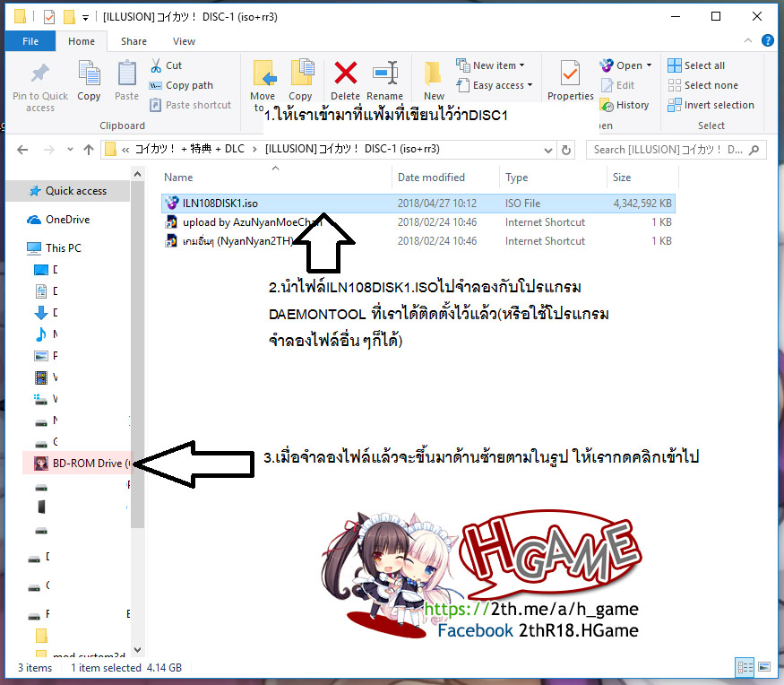This screenshot has width=784, height=685.
Task: Click the Music note icon in sidebar
Action: point(41,334)
